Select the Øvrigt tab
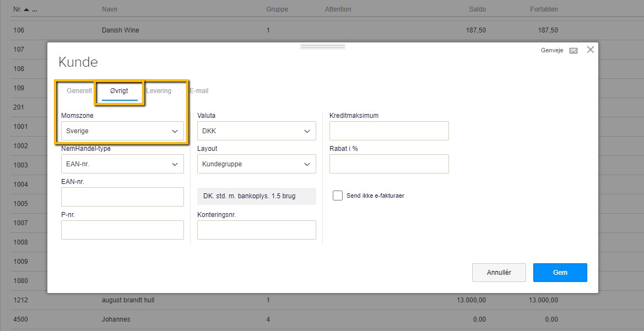 [x=119, y=91]
